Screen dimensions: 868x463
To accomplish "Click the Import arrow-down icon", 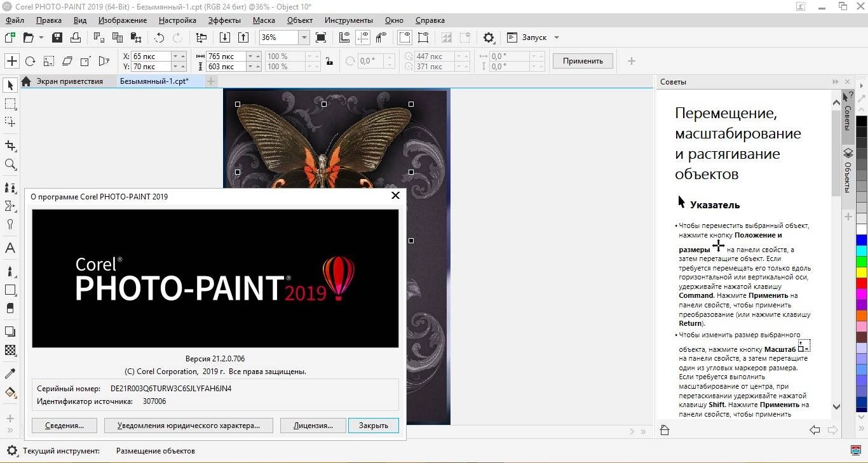I will tap(225, 37).
